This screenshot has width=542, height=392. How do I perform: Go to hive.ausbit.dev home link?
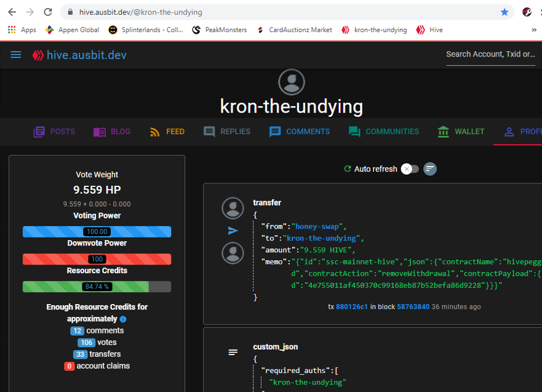click(86, 55)
